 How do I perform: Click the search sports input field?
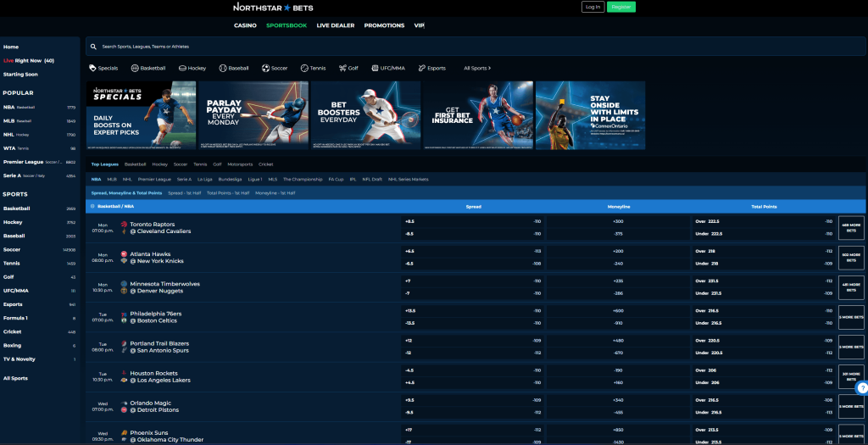pyautogui.click(x=476, y=47)
